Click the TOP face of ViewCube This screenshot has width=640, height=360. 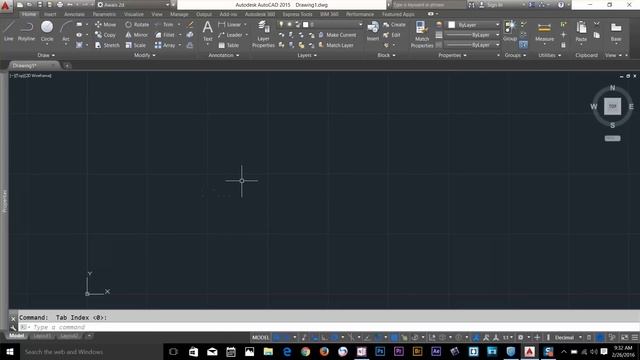click(x=612, y=106)
